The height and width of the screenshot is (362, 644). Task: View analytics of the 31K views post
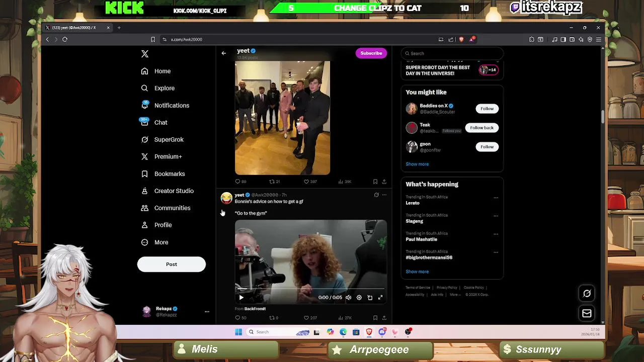pos(345,182)
